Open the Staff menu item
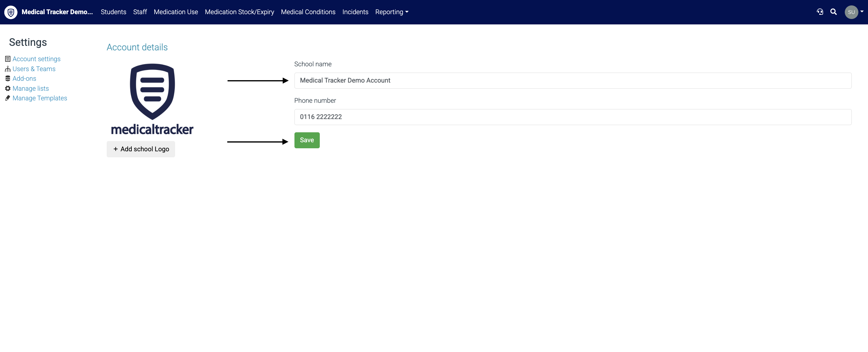The width and height of the screenshot is (868, 352). [x=140, y=12]
